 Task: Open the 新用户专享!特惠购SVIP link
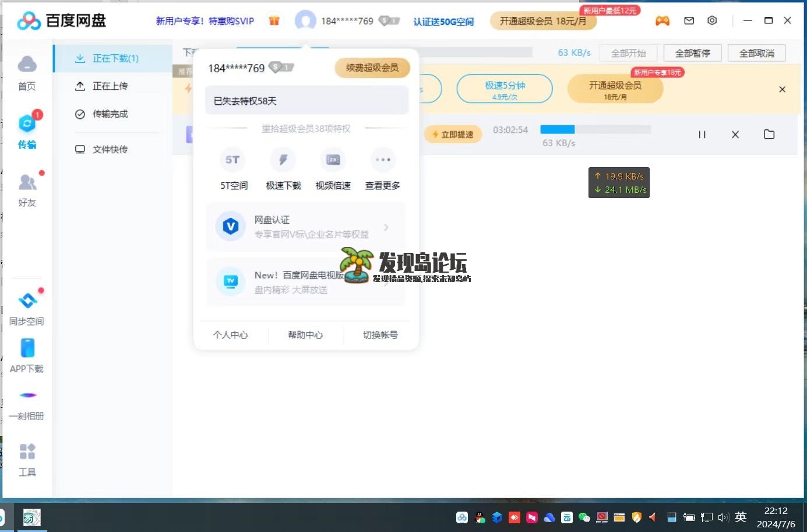point(205,21)
